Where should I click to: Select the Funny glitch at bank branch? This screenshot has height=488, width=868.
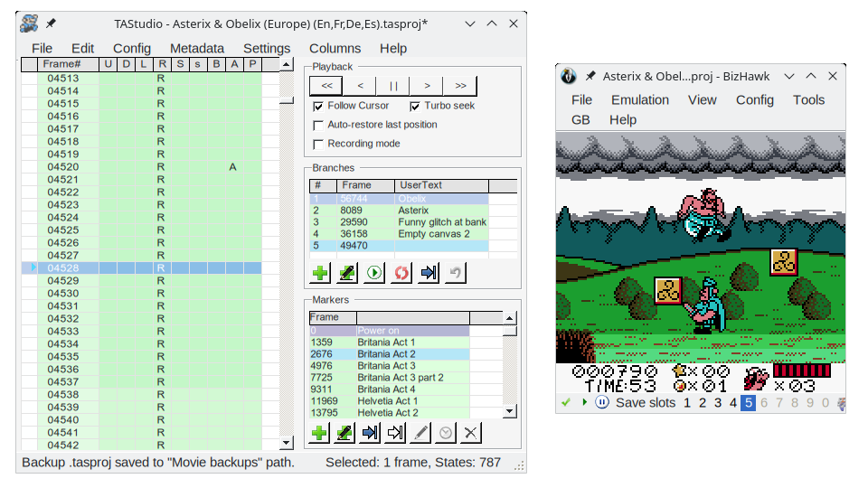(x=441, y=222)
